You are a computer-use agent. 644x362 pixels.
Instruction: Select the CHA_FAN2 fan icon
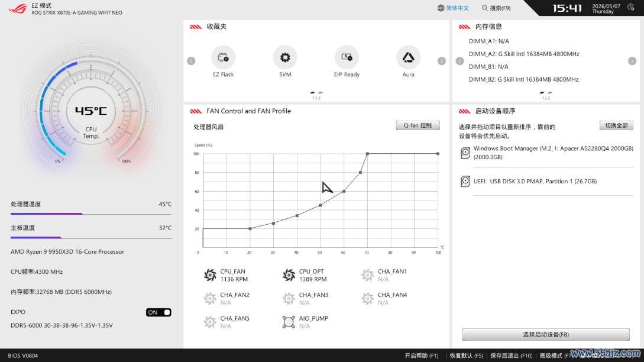[x=210, y=298]
